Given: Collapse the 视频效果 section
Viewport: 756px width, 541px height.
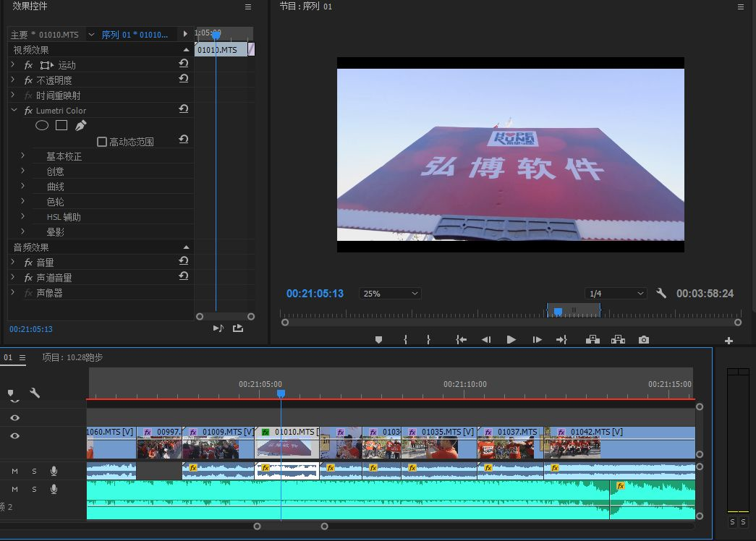Looking at the screenshot, I should 186,50.
